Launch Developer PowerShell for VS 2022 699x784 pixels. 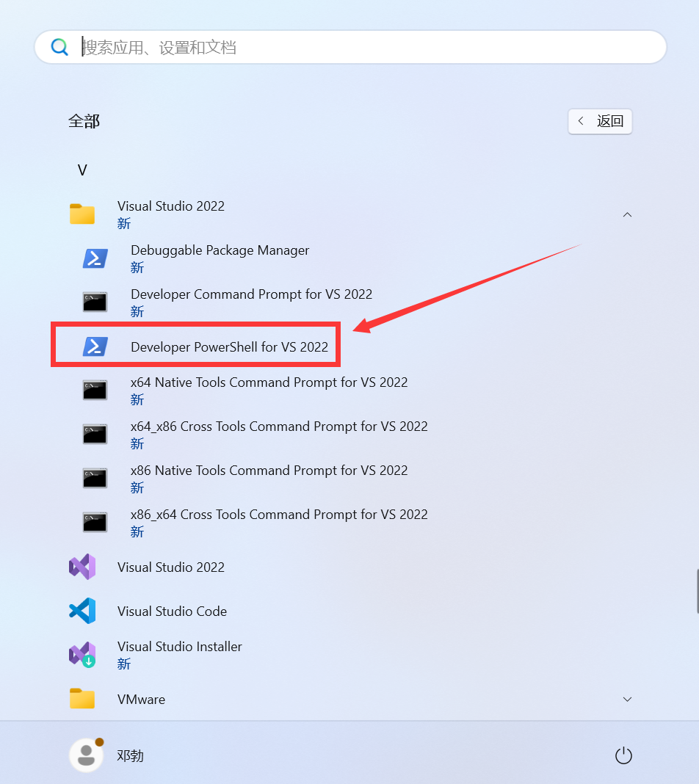(230, 346)
